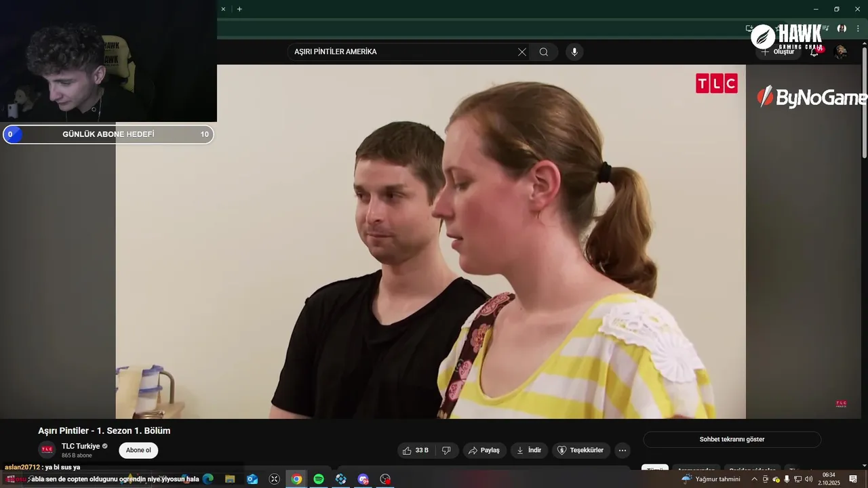This screenshot has height=488, width=868.
Task: Run search with magnifier button
Action: [x=544, y=52]
